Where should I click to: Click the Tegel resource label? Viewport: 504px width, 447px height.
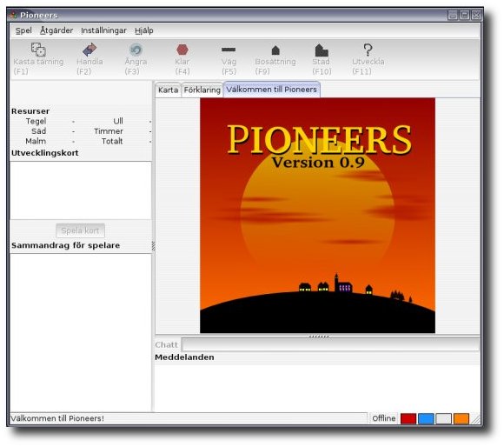(36, 121)
